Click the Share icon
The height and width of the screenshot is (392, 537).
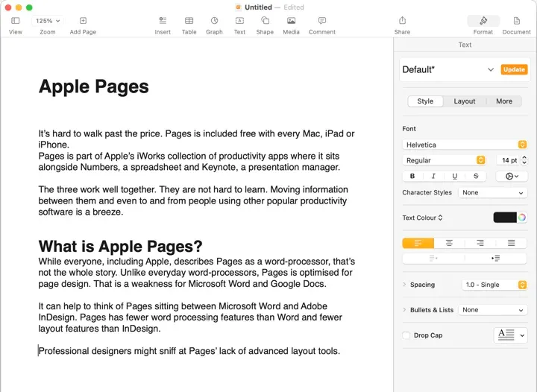(403, 21)
